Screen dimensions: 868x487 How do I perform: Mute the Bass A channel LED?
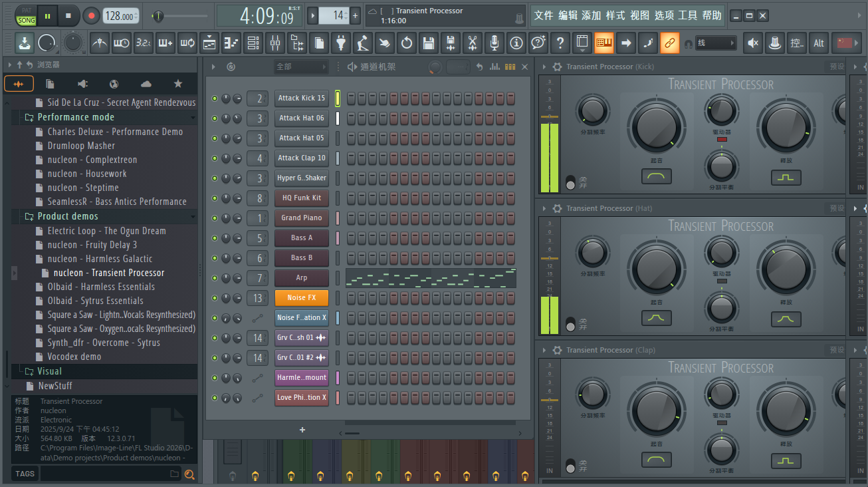[215, 238]
